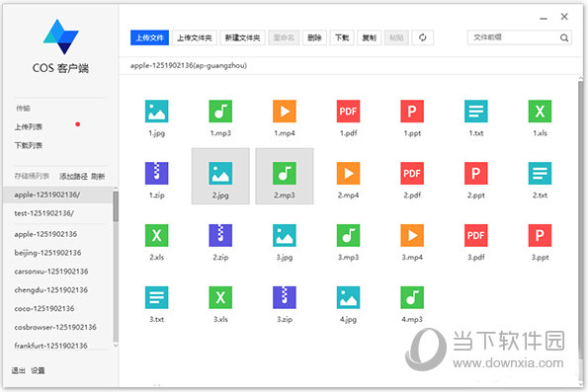Screen dimensions: 588x392
Task: Close the COS client window
Action: pos(564,17)
